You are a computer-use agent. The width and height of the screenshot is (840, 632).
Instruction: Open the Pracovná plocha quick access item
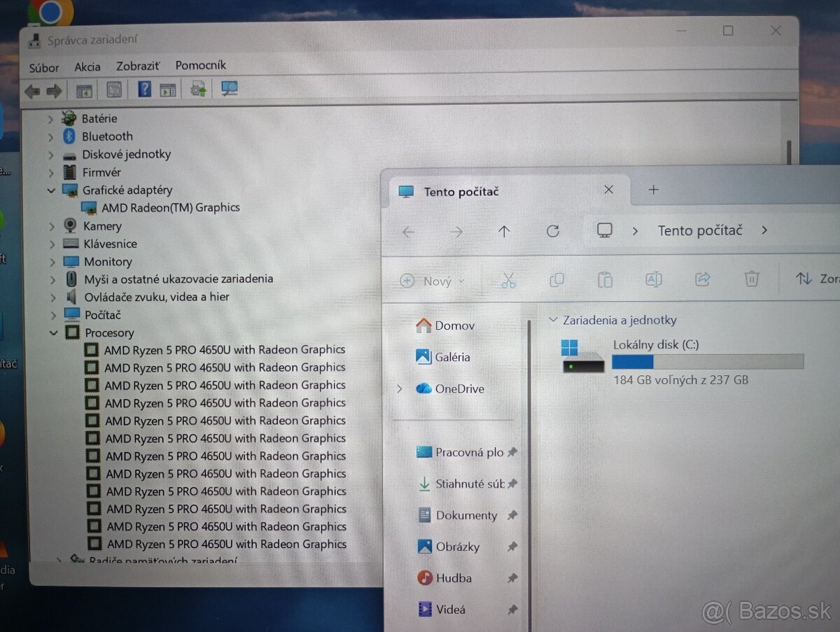461,452
